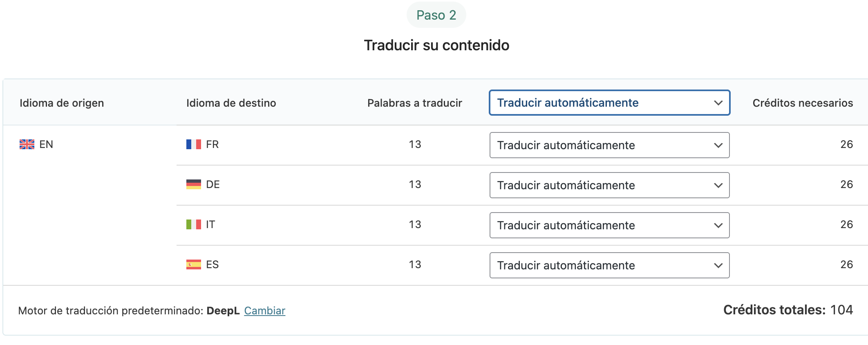
Task: Click the Créditos totales 104 label
Action: [788, 310]
